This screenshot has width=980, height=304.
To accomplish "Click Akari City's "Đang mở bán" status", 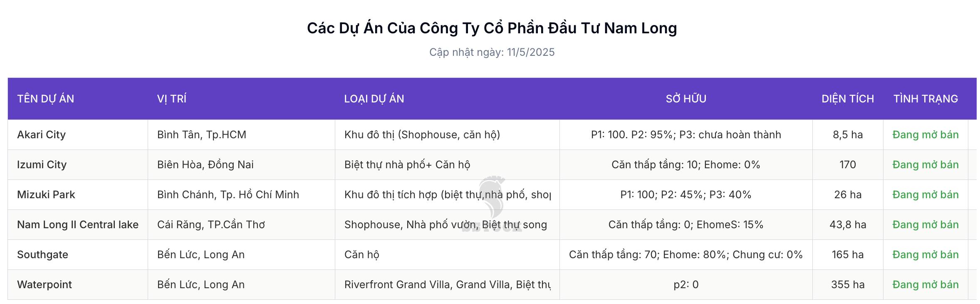I will (926, 135).
